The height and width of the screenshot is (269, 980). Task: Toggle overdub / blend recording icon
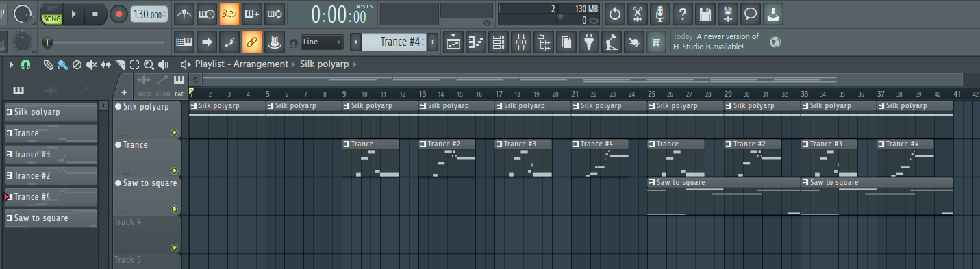[x=251, y=13]
